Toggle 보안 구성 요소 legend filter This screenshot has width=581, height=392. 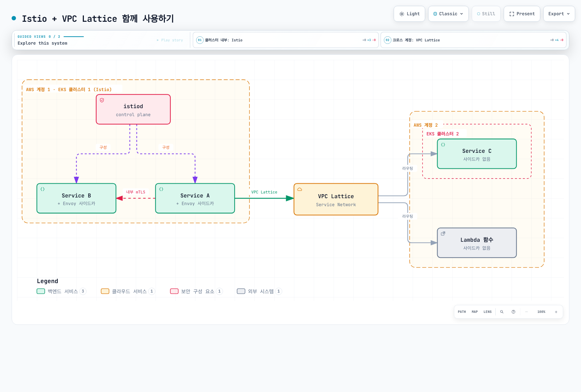(196, 291)
